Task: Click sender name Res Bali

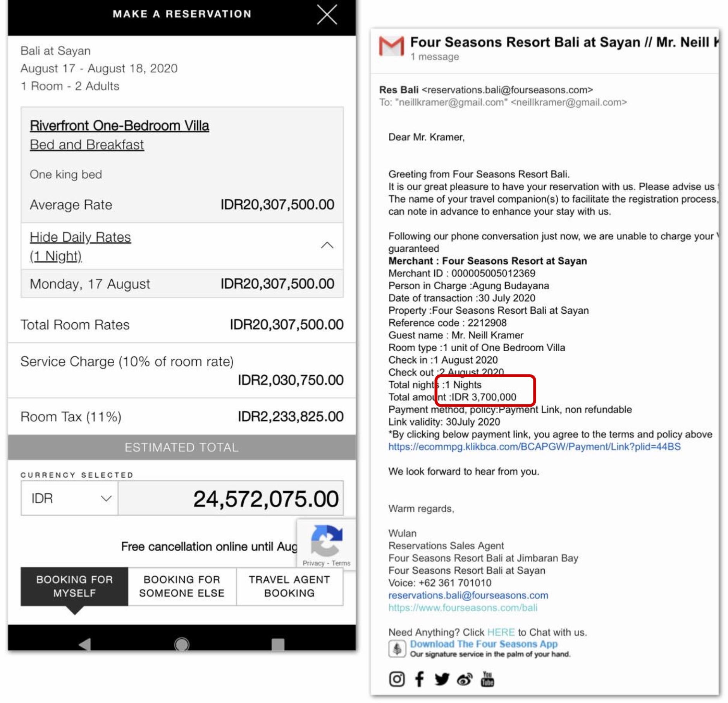Action: [x=399, y=90]
